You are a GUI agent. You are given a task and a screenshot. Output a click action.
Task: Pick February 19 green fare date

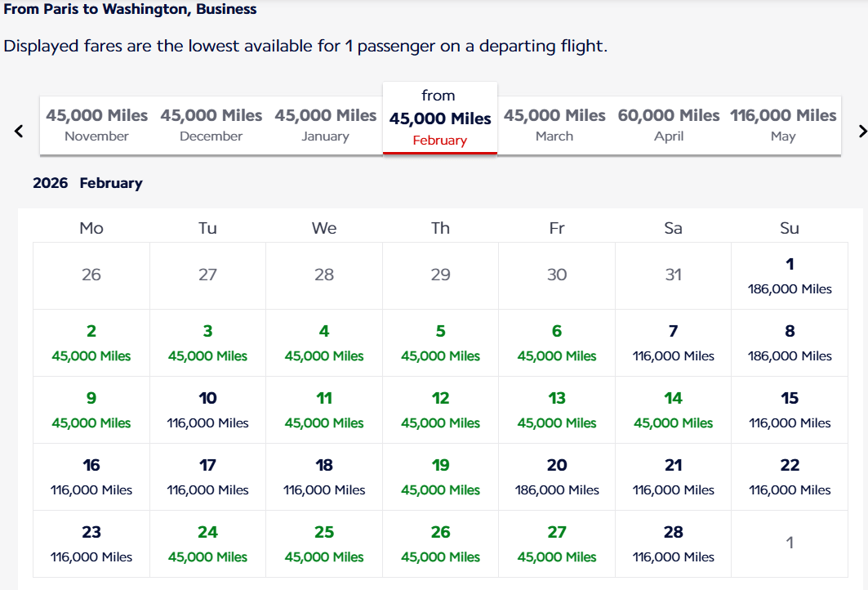(x=440, y=477)
